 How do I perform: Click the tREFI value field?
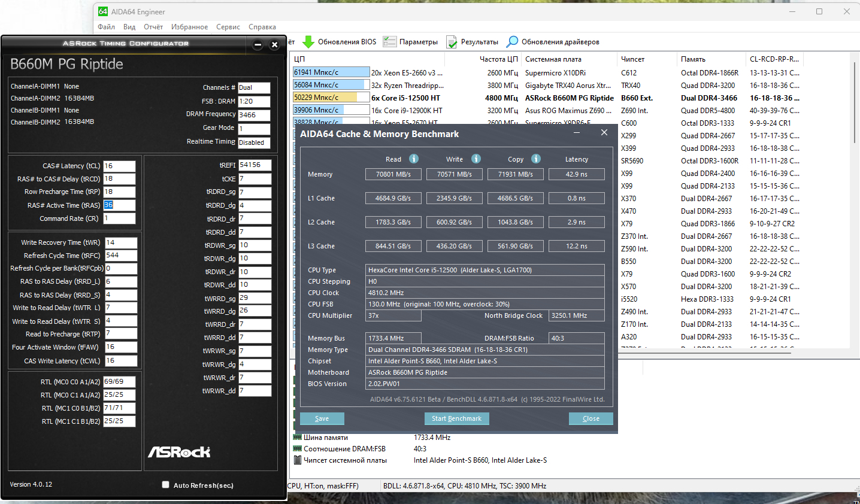(255, 165)
